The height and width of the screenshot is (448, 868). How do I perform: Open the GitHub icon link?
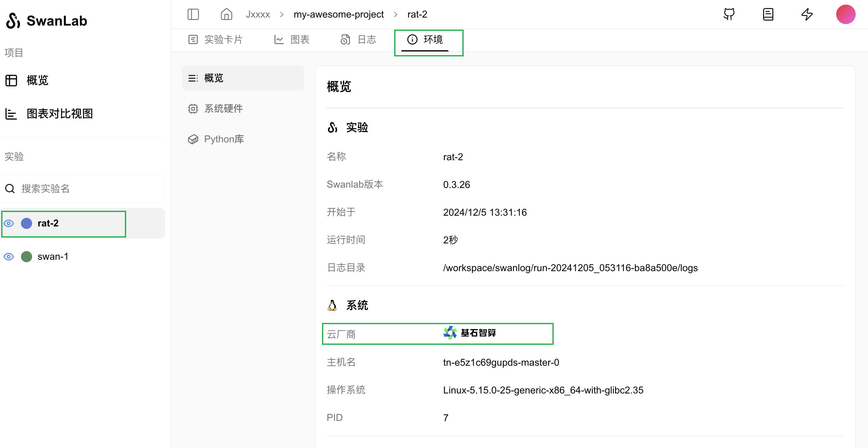[729, 14]
